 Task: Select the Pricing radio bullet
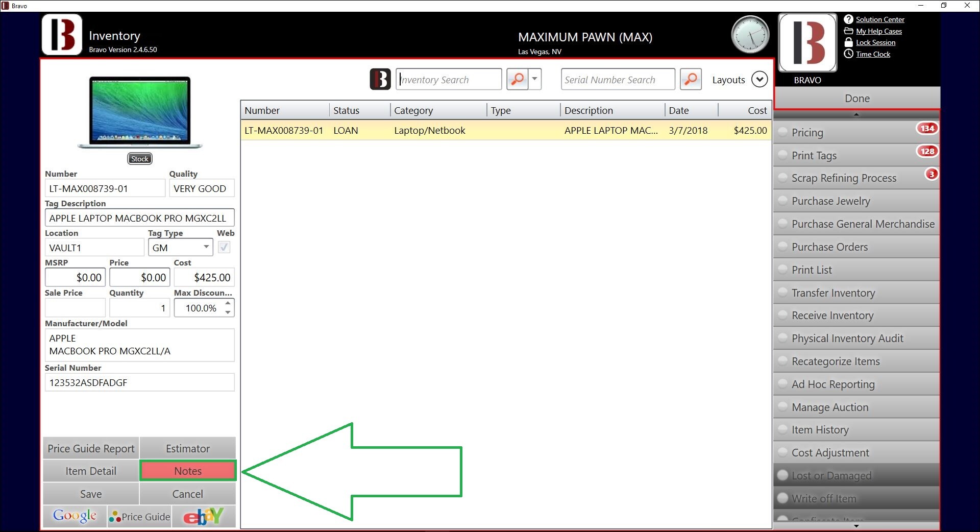[x=782, y=132]
